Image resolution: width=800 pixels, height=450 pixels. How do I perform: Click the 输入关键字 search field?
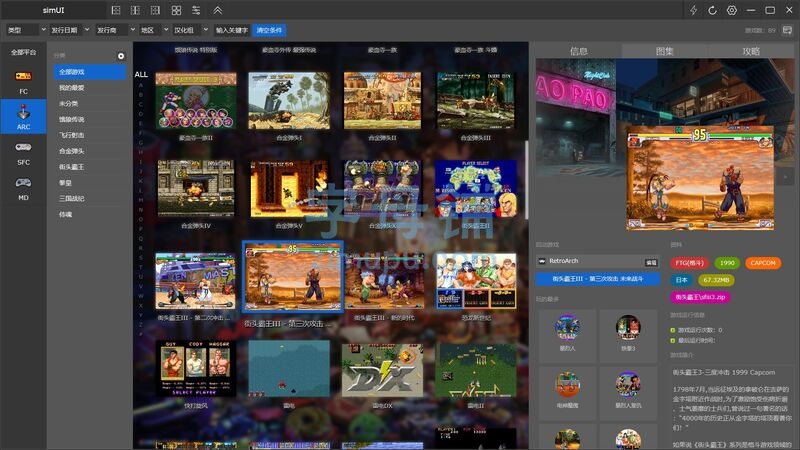tap(232, 30)
